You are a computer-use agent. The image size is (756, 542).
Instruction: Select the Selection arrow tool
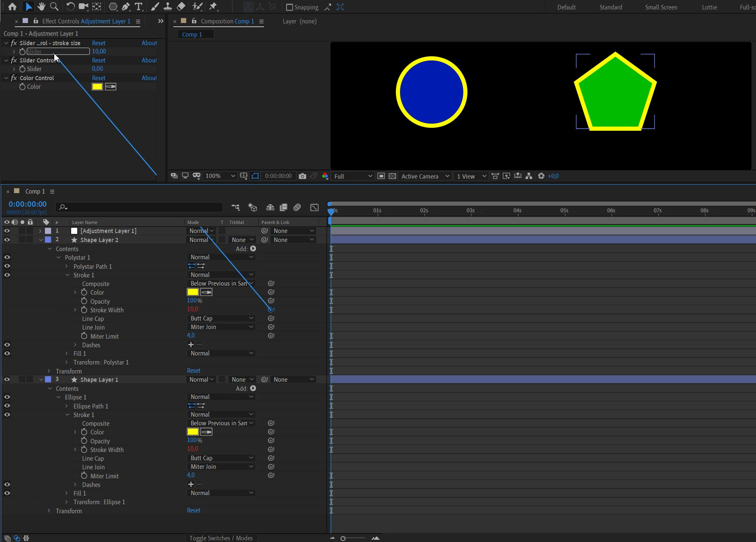[29, 7]
